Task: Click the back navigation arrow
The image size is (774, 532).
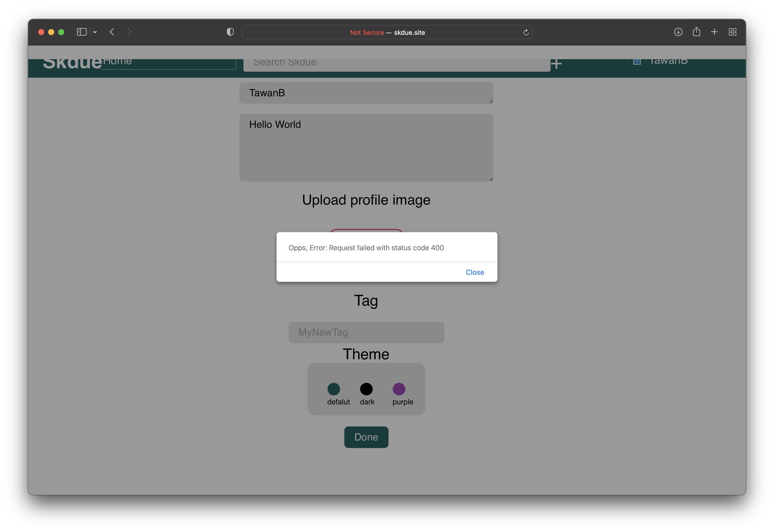Action: (112, 32)
